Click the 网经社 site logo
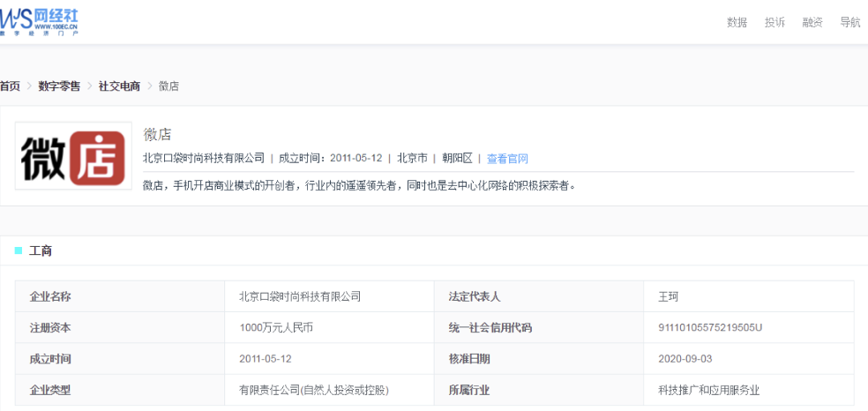 (39, 22)
